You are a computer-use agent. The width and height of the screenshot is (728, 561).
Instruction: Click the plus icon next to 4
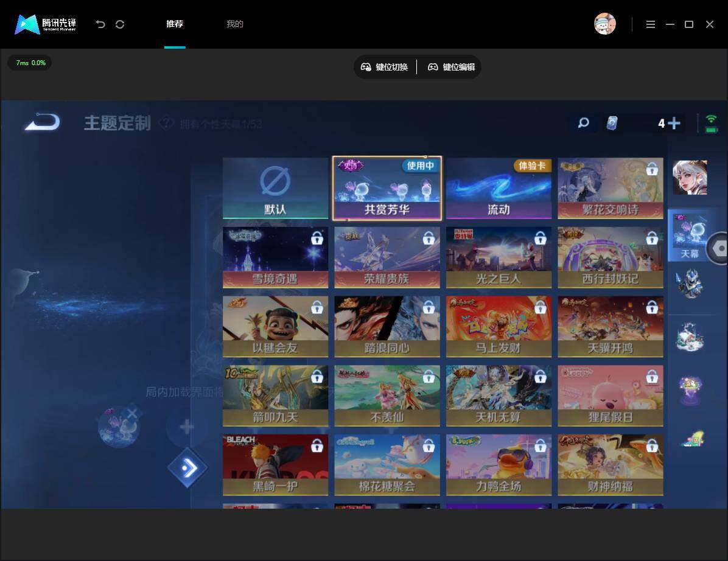[x=674, y=123]
